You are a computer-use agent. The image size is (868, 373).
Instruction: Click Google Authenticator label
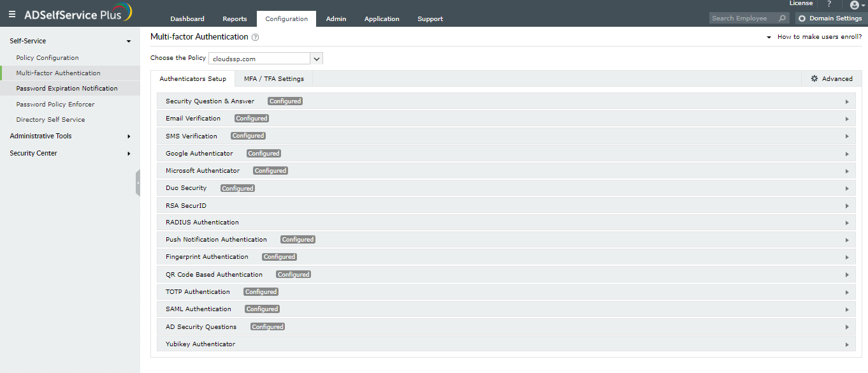199,154
